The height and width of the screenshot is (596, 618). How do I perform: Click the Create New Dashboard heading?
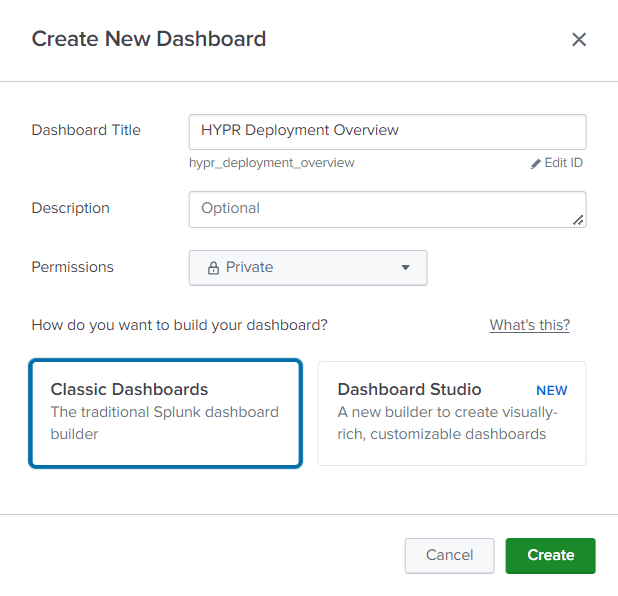(149, 39)
